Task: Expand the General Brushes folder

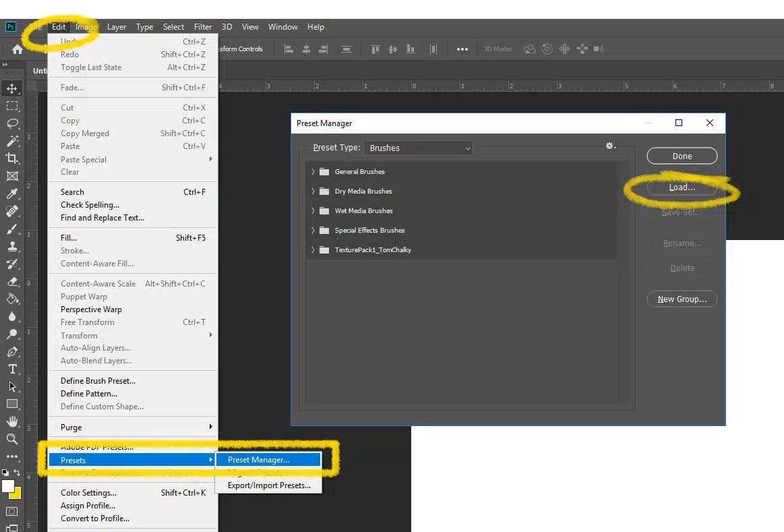Action: pos(313,171)
